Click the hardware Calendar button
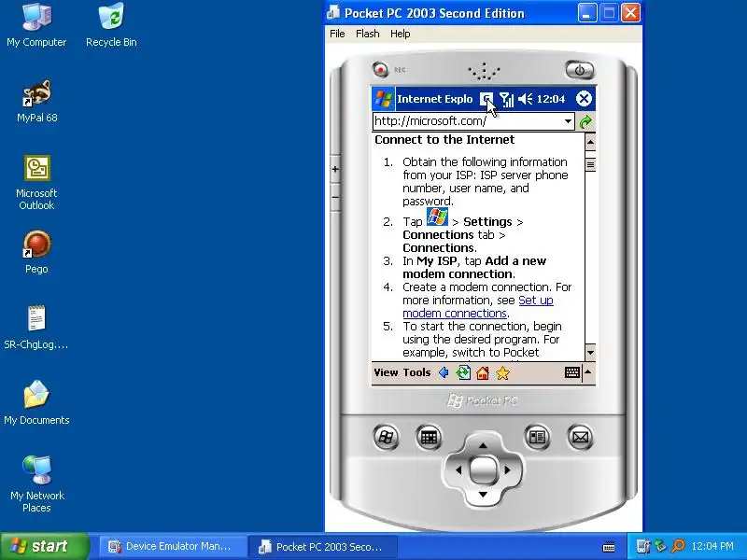The width and height of the screenshot is (747, 560). click(x=429, y=437)
